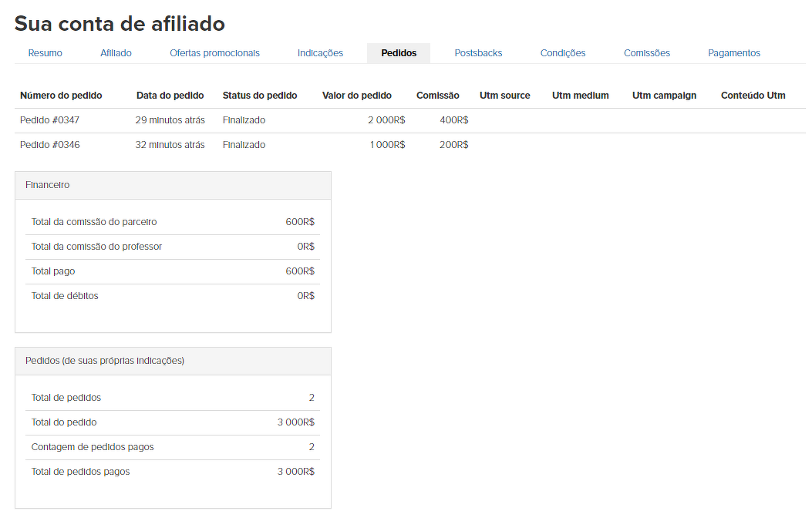Open the Ofertas promocionais tab
This screenshot has width=812, height=528.
pos(214,53)
